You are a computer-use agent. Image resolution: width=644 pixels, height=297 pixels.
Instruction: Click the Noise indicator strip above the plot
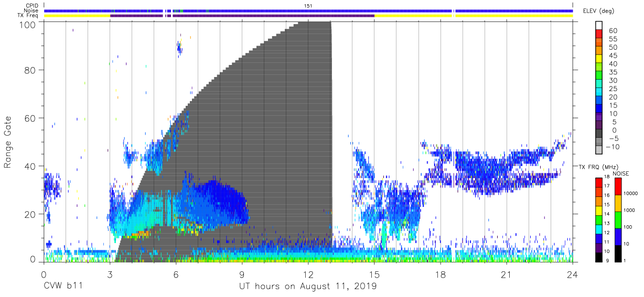pos(308,10)
